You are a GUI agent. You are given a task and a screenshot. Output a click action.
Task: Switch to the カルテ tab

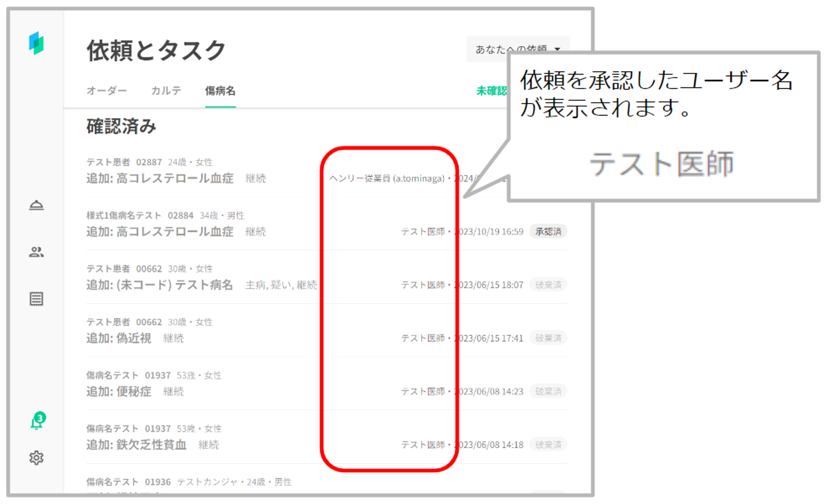pyautogui.click(x=166, y=91)
